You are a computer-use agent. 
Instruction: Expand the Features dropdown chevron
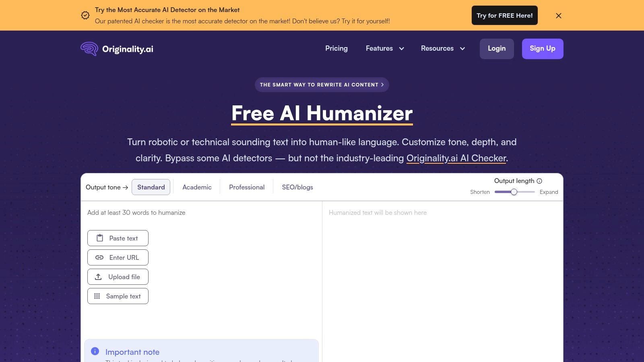tap(401, 49)
